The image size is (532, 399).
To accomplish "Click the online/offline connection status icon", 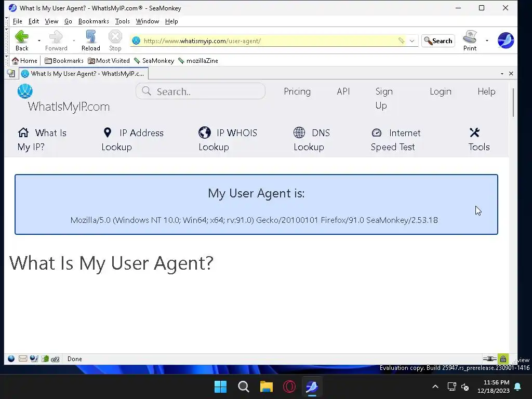I will (x=489, y=358).
